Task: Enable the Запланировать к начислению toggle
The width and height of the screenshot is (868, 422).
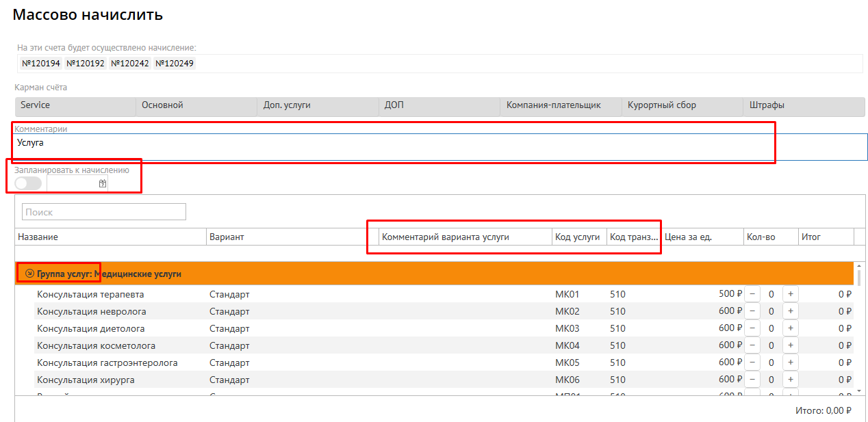Action: coord(28,183)
